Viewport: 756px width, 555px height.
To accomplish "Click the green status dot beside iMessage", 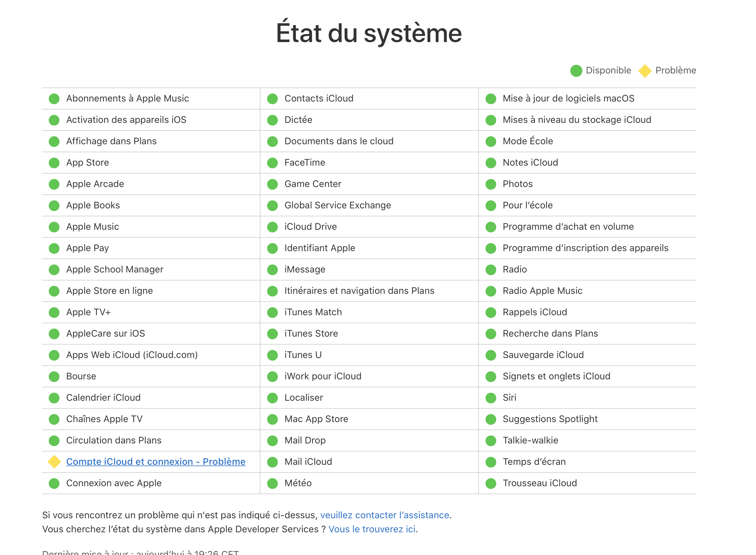I will pos(272,270).
